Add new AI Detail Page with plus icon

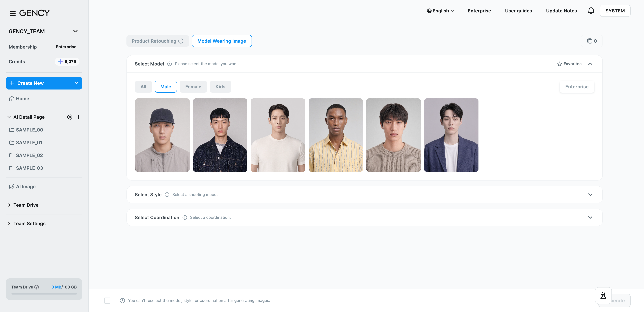78,117
